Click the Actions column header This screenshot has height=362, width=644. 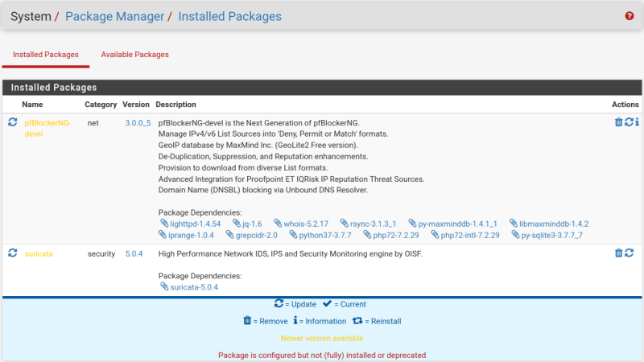[x=625, y=105]
